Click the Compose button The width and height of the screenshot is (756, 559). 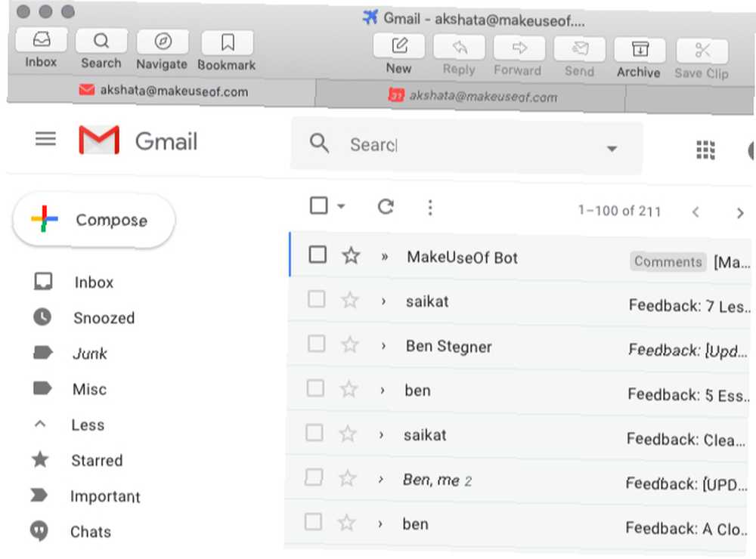coord(94,221)
